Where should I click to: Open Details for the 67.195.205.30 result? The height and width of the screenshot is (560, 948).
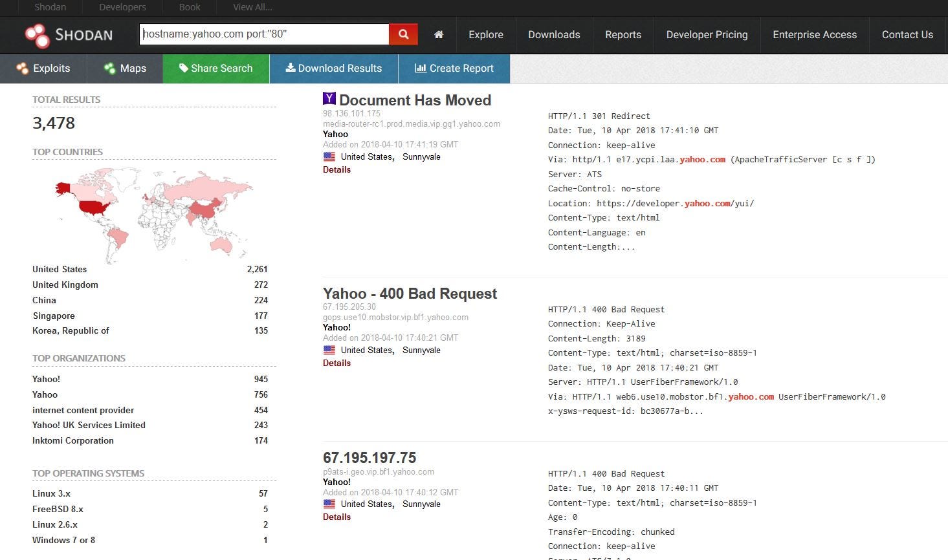point(336,363)
